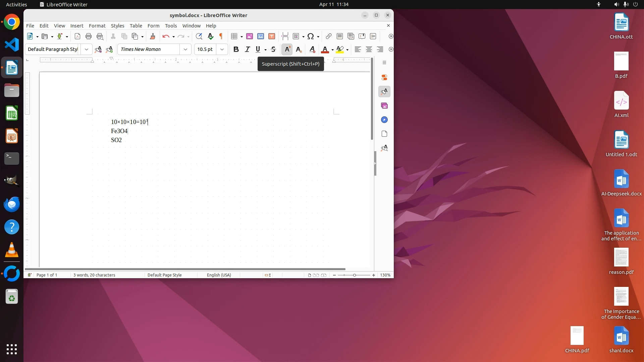Toggle Italic formatting
This screenshot has height=362, width=644.
247,49
